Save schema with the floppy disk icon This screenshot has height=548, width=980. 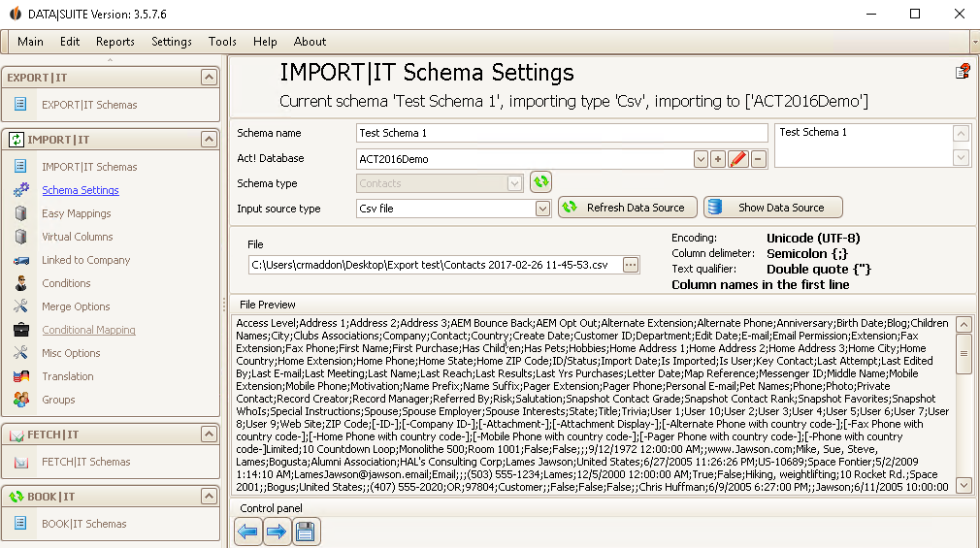[306, 532]
